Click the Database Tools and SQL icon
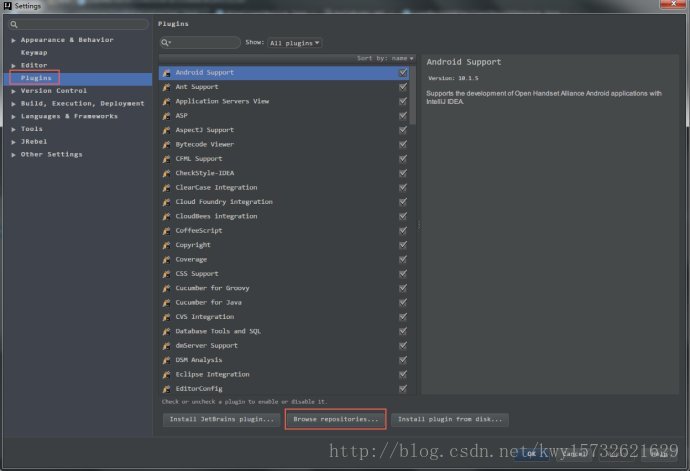Screen dimensions: 690x471 [166, 332]
